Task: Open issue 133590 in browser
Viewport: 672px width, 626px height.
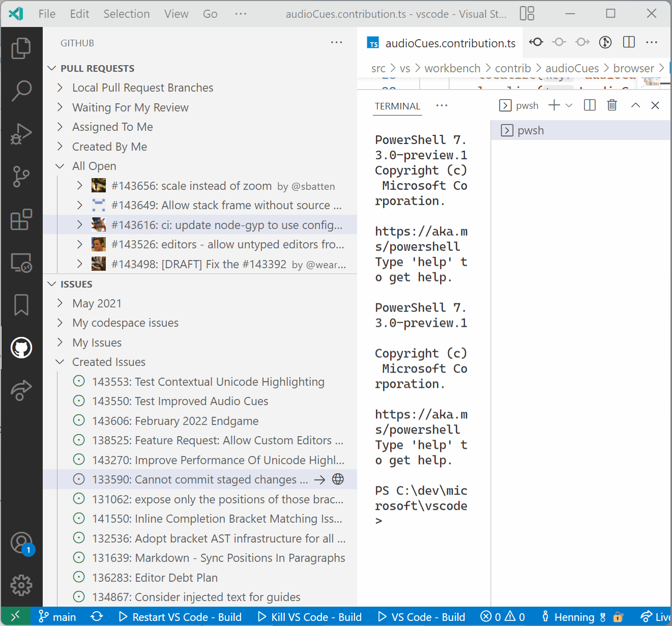Action: (x=338, y=479)
